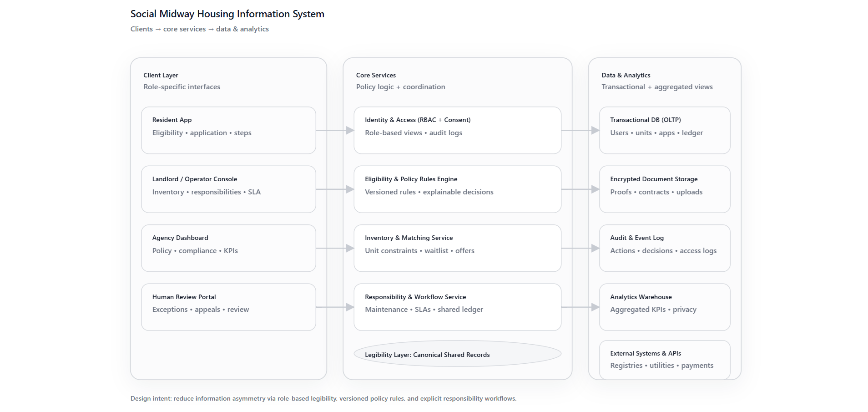Viewport: 868px width, 412px height.
Task: Open the Analytics Warehouse card
Action: [x=665, y=307]
